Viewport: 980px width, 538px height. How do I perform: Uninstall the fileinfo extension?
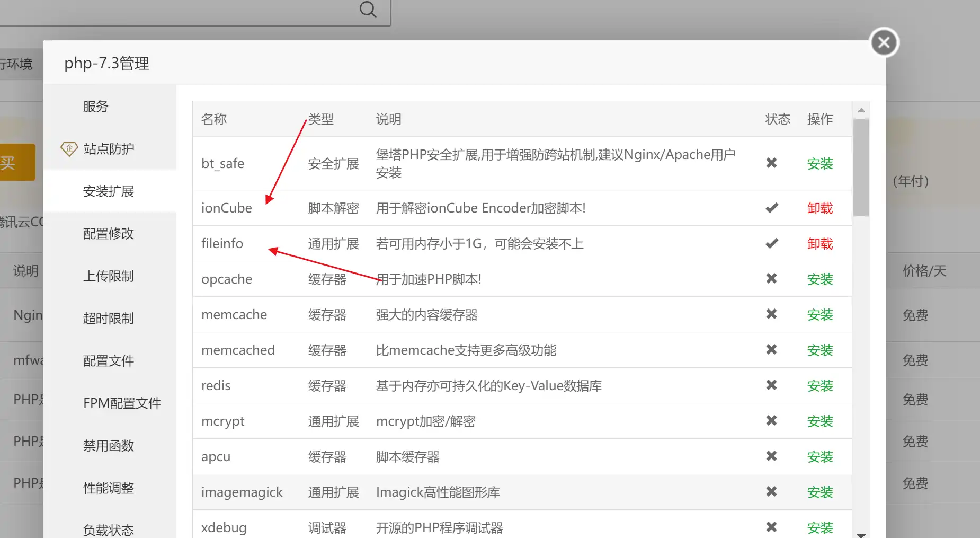coord(820,244)
